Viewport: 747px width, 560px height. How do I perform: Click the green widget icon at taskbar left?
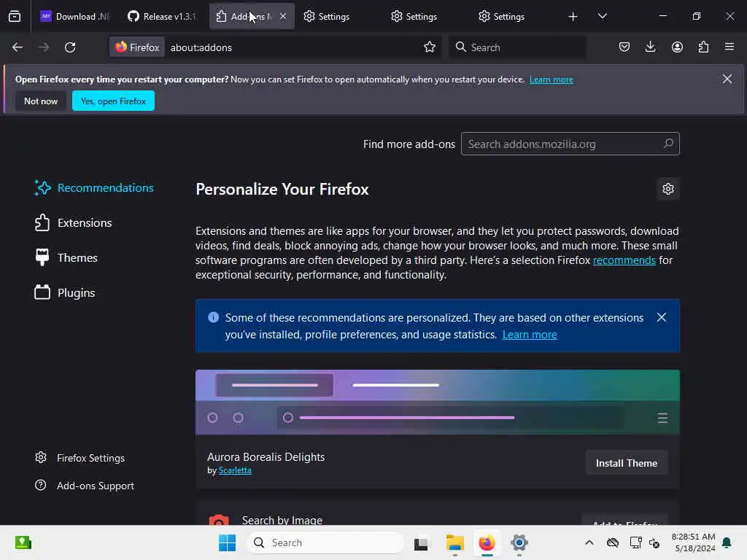coord(23,542)
